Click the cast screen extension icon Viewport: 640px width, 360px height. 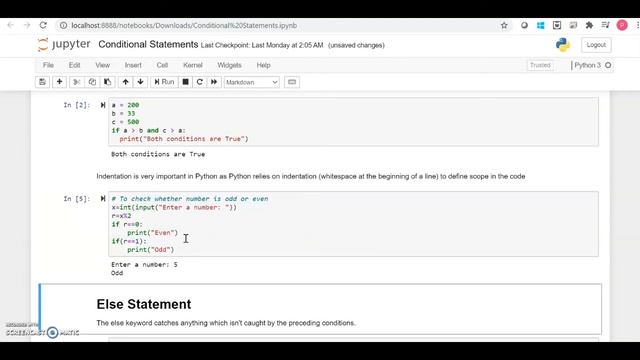coord(573,25)
